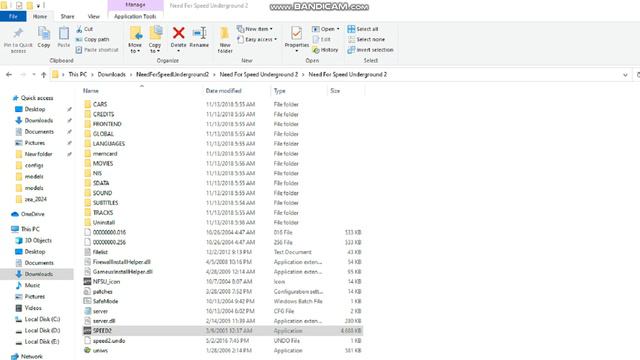
Task: Select the SafeMode batch file
Action: (x=105, y=301)
